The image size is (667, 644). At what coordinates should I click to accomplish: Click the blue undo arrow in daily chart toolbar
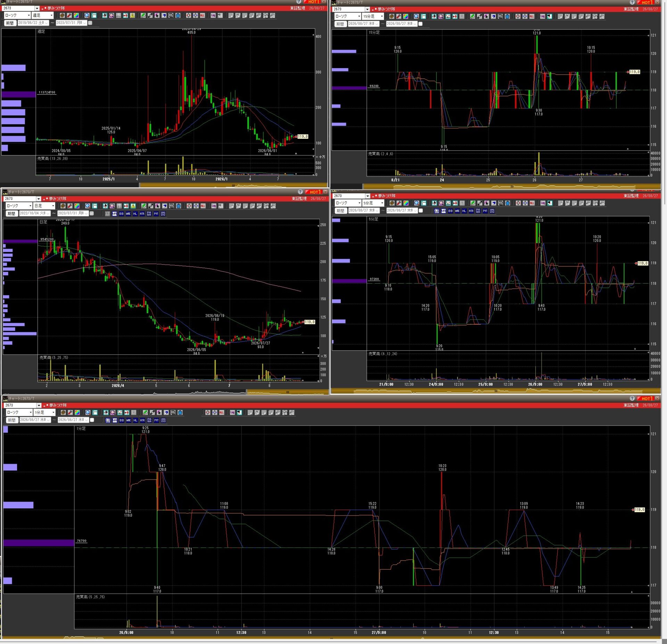pos(165,206)
